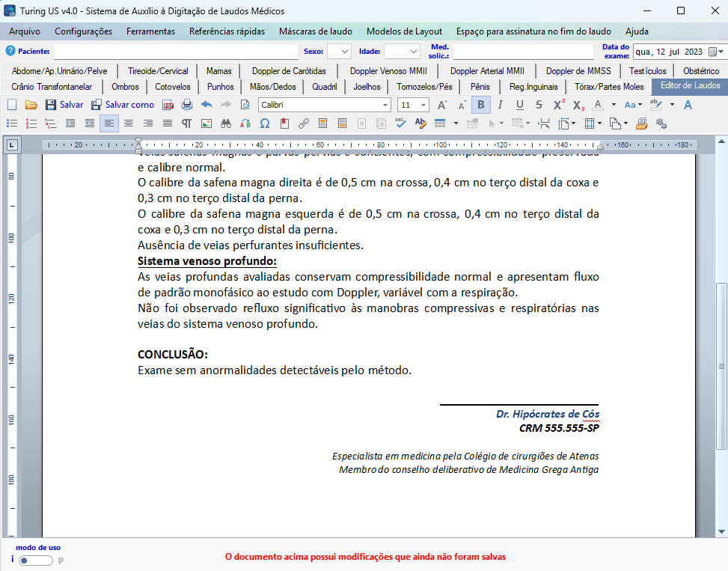Click the insert hyperlink chain icon

coord(304,123)
